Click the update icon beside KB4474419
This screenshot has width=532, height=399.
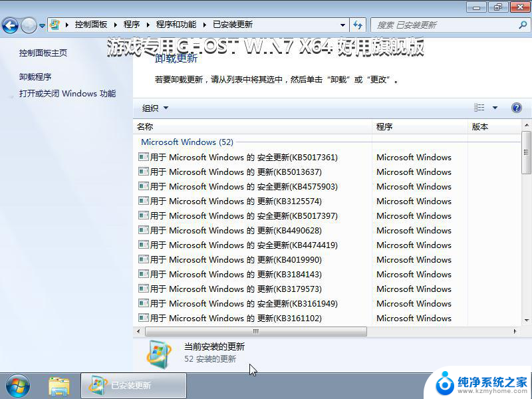point(144,244)
